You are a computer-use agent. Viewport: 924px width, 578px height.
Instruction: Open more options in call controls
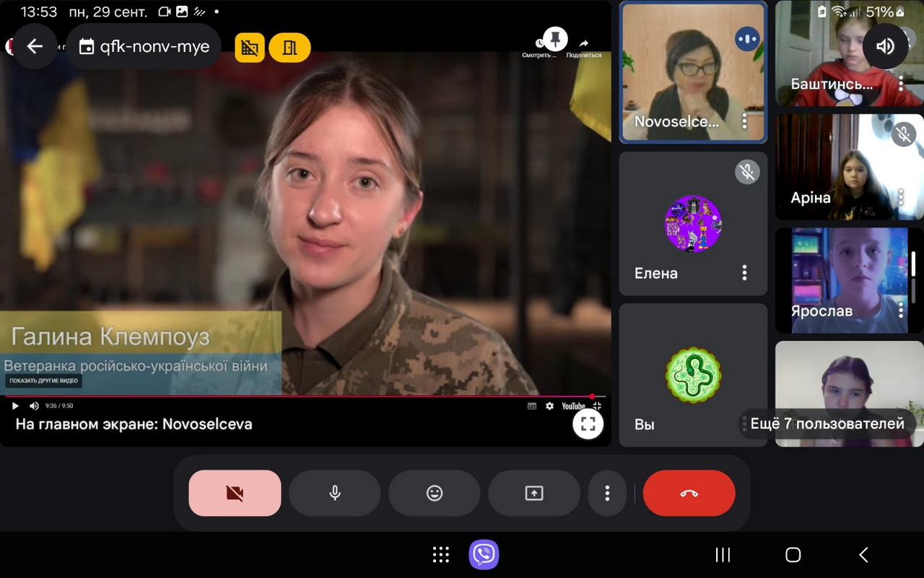pyautogui.click(x=607, y=493)
